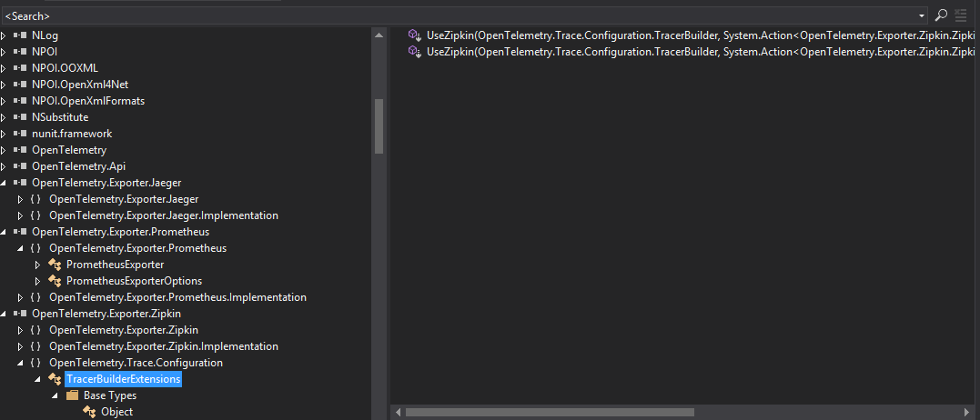Click the NPOI assembly icon
Viewport: 980px width, 420px height.
pyautogui.click(x=21, y=52)
